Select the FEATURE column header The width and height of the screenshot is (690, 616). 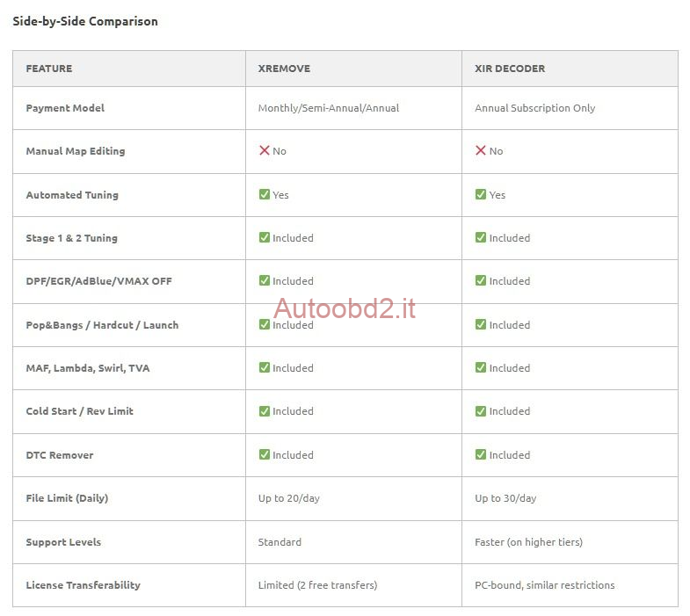[49, 69]
